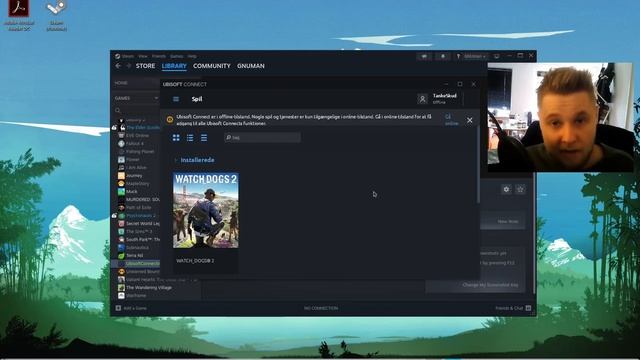Select The Wandering Village in the list
Image resolution: width=640 pixels, height=360 pixels.
[x=149, y=287]
